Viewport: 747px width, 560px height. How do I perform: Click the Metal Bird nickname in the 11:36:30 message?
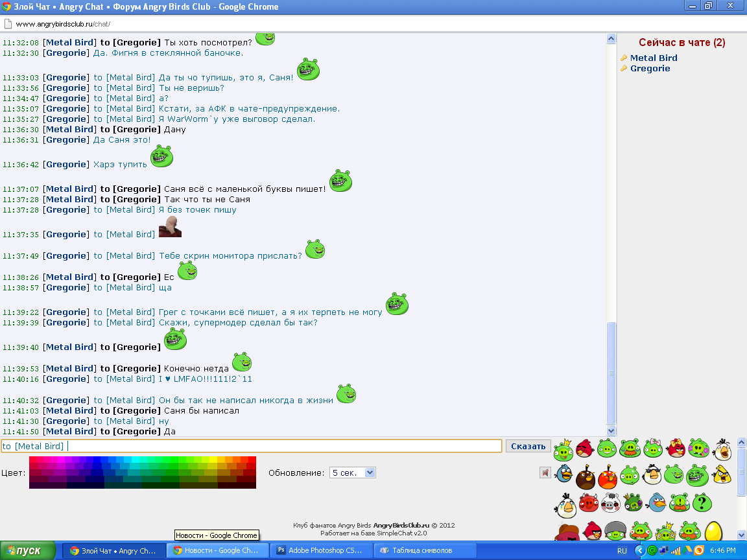tap(69, 130)
